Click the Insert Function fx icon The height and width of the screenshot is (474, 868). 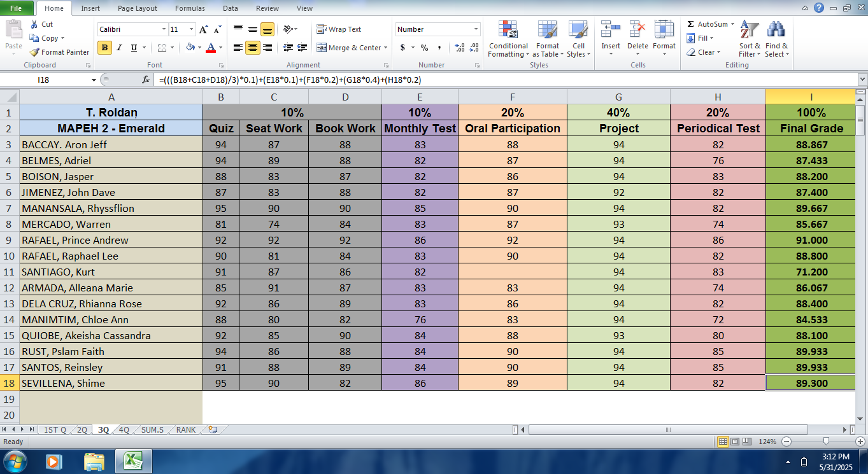tap(146, 80)
